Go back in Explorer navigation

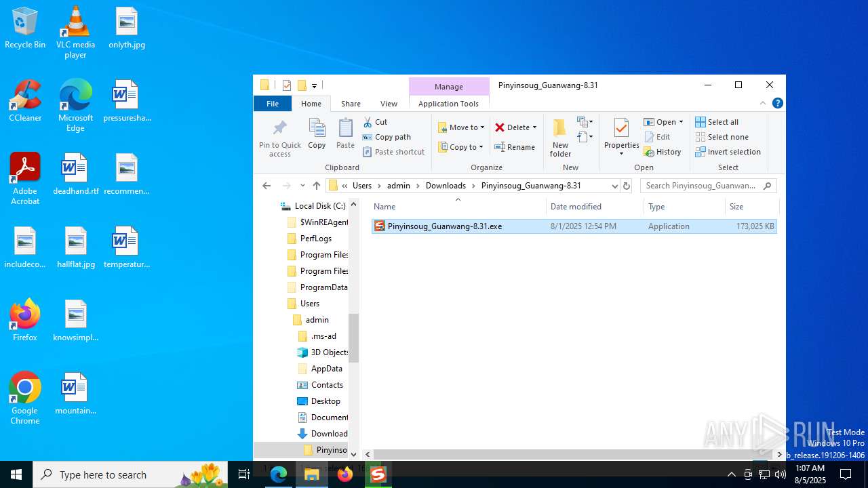267,186
